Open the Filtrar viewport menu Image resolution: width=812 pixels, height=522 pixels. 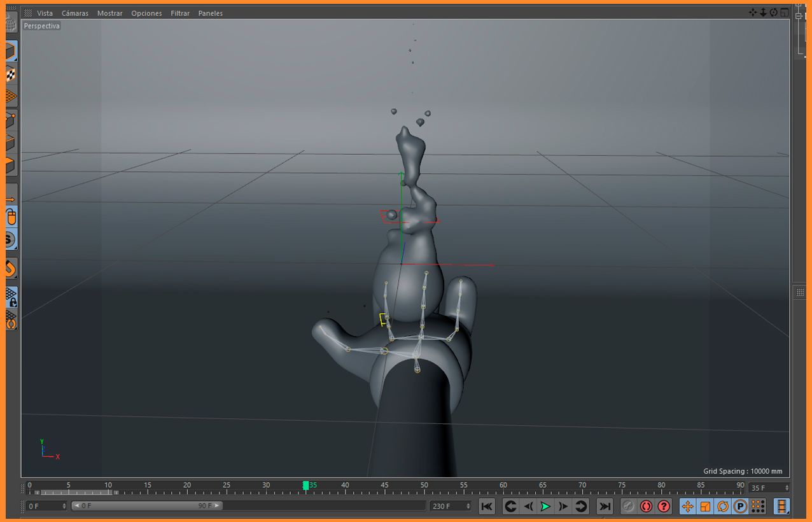click(x=180, y=13)
